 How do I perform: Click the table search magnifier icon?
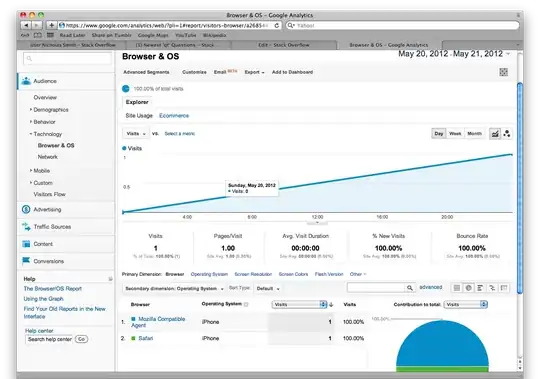click(409, 288)
